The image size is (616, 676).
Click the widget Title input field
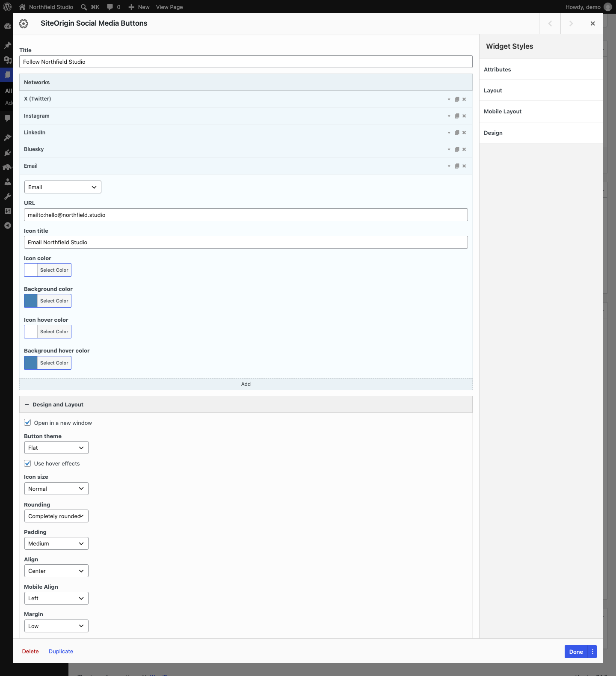pyautogui.click(x=246, y=62)
